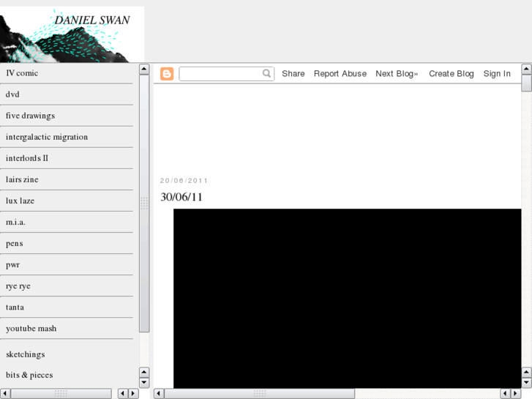Click the Create Blog link
The width and height of the screenshot is (532, 399).
[x=452, y=74]
